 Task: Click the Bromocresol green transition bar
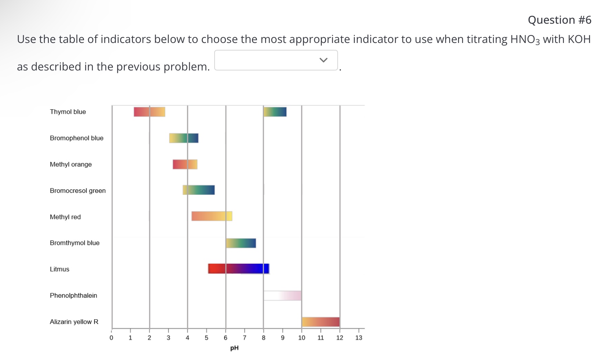198,190
